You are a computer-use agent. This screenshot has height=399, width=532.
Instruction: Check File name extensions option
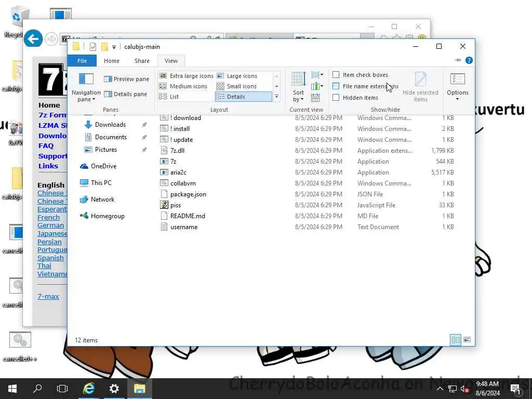click(365, 86)
